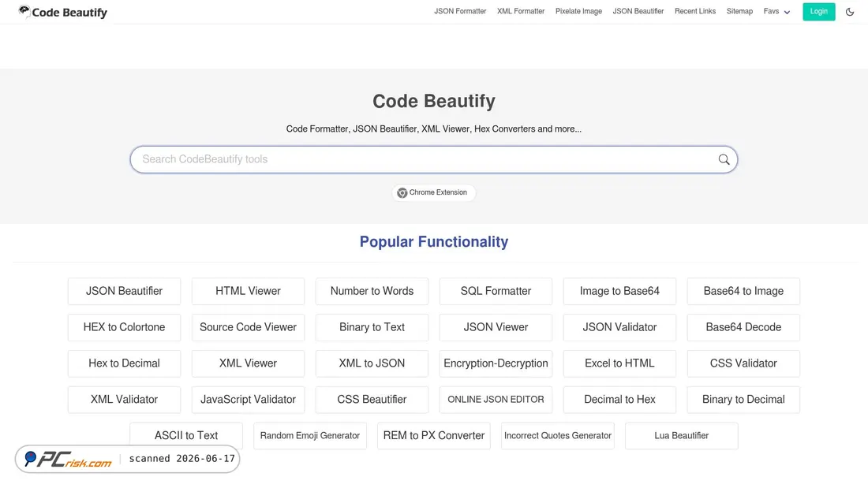Click the Code Beautify logo

click(x=62, y=12)
